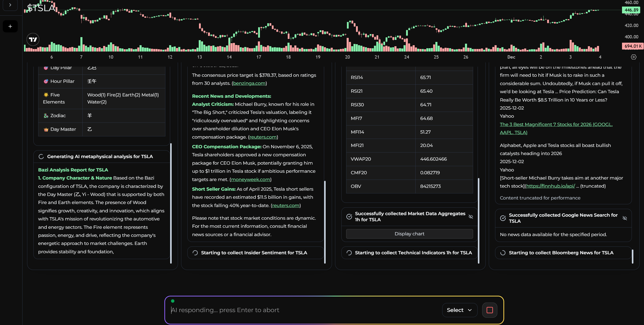
Task: Open the benzinga.com link
Action: [249, 83]
